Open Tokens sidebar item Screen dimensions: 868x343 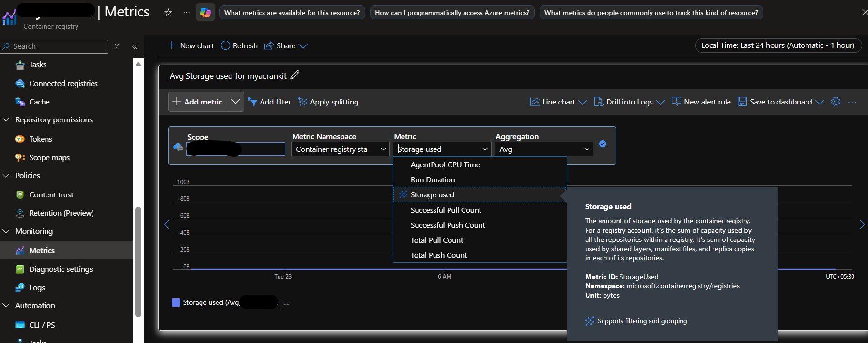(41, 139)
